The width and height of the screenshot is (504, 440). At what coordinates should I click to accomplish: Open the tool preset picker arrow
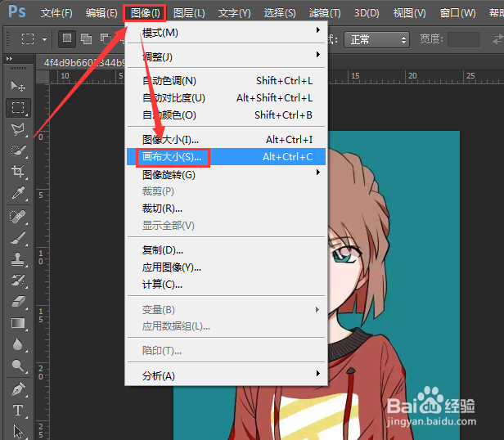[44, 39]
